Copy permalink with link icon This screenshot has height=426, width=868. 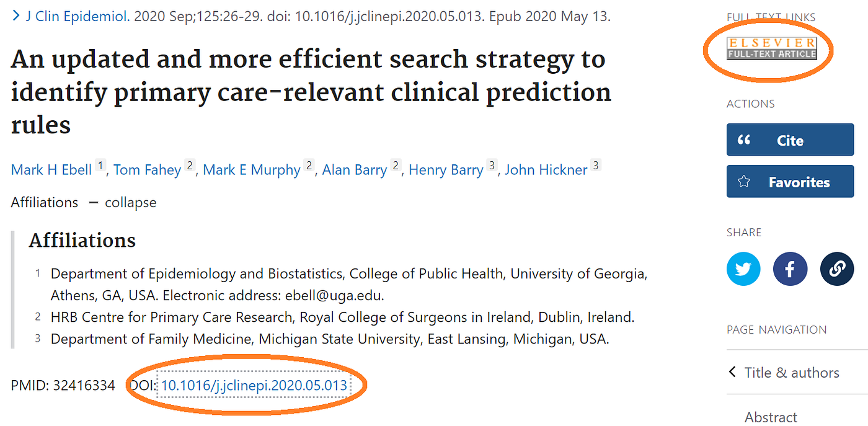pos(836,268)
